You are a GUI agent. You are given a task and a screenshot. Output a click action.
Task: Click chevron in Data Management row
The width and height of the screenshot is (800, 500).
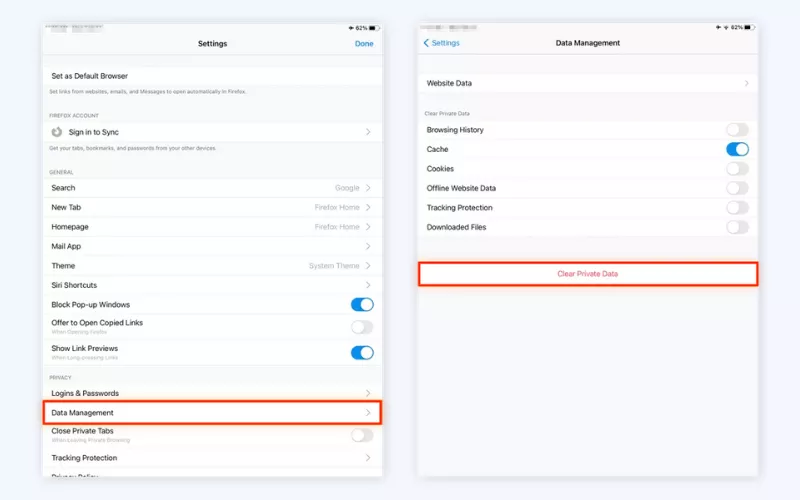click(x=368, y=413)
